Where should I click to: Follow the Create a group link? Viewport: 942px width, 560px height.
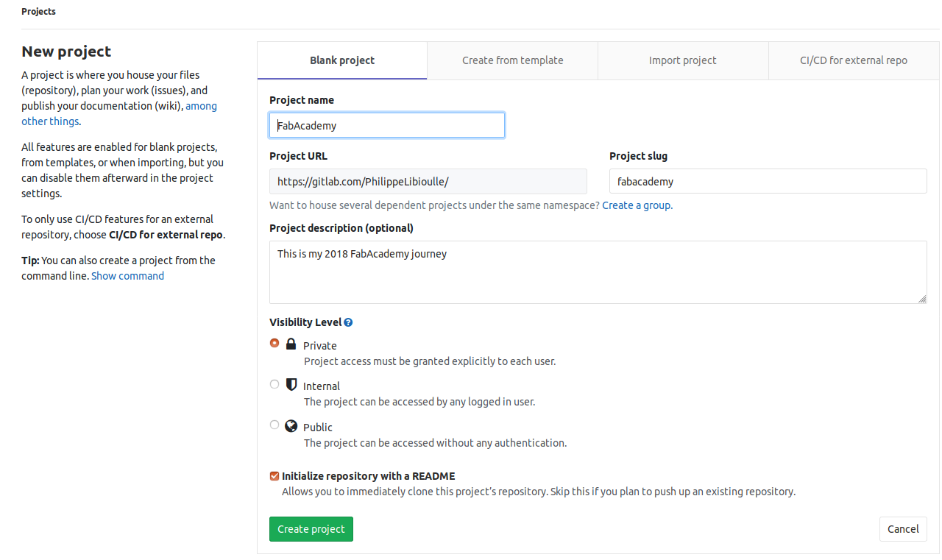tap(637, 205)
